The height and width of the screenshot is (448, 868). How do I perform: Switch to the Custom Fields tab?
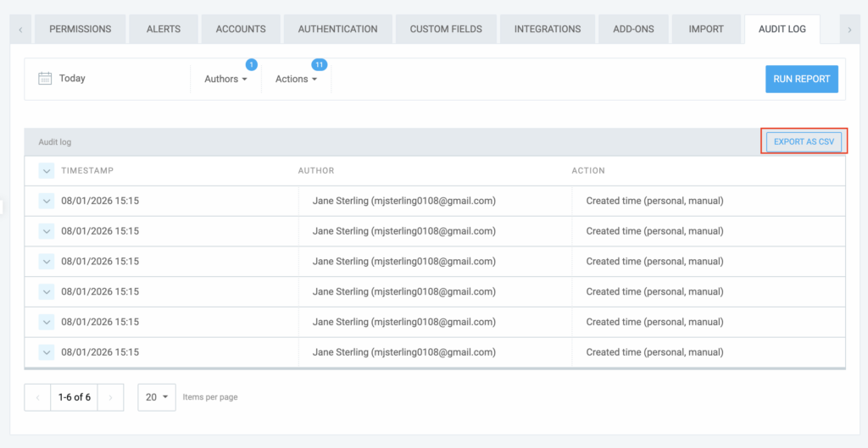446,29
